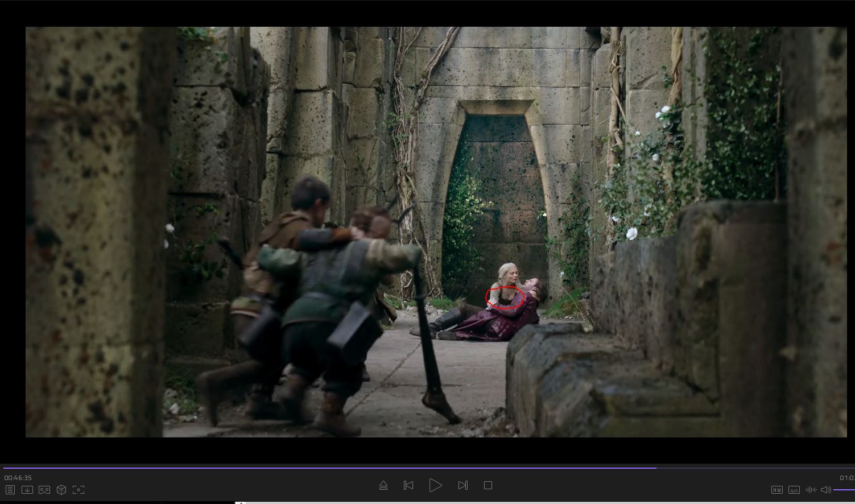The width and height of the screenshot is (855, 504).
Task: Click the download/save video icon
Action: pyautogui.click(x=27, y=490)
